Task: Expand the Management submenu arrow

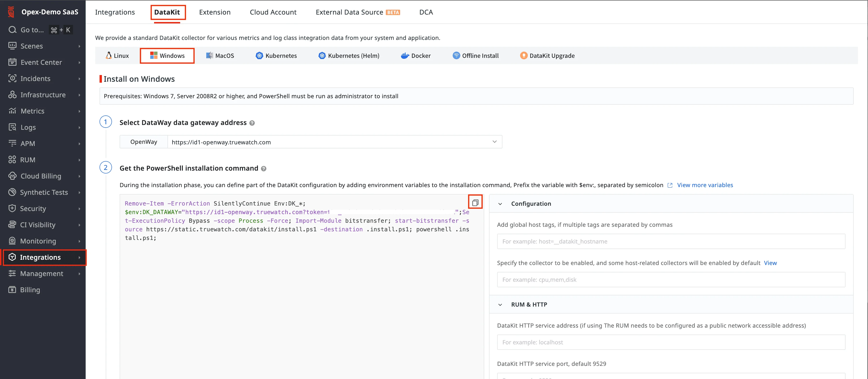Action: (x=79, y=274)
